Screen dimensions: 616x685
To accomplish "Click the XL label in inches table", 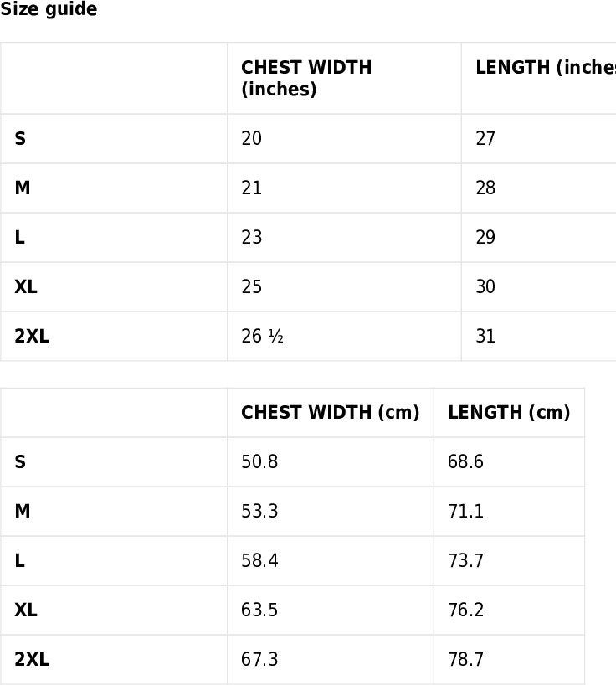I will tap(26, 286).
